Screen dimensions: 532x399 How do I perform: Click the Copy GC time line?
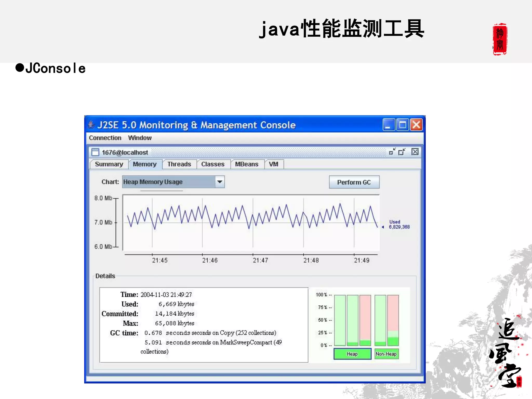coord(210,333)
